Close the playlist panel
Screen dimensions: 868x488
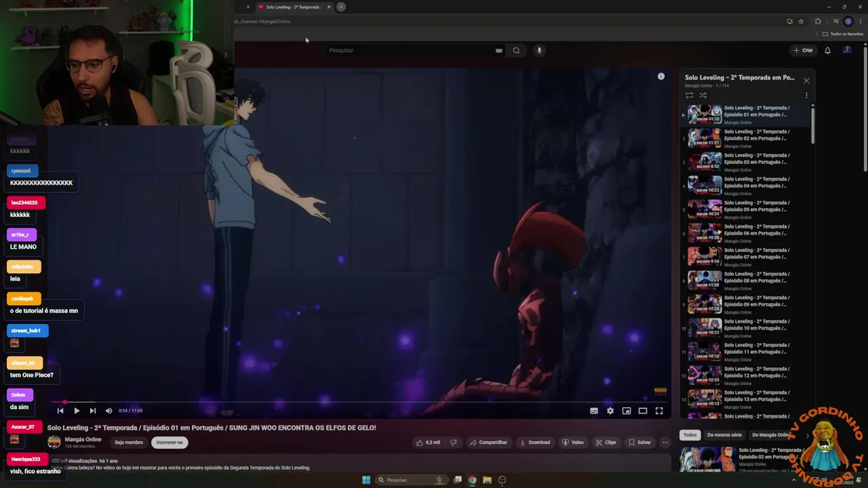pos(806,81)
